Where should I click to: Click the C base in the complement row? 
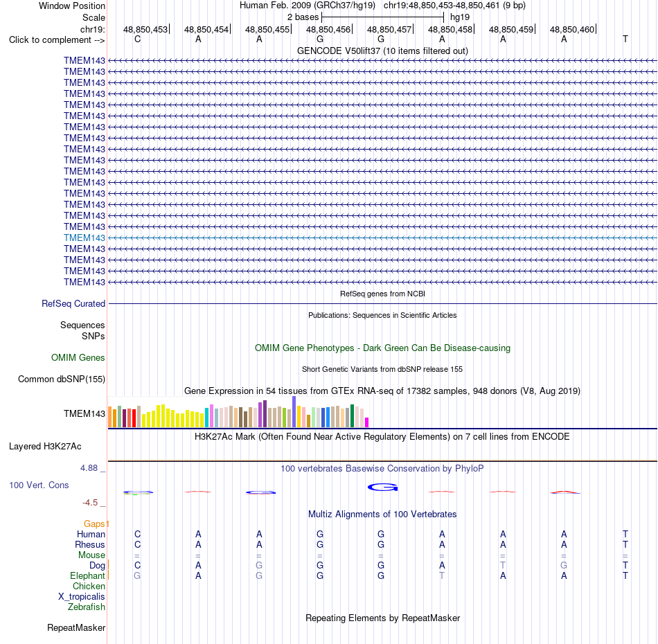tap(137, 39)
